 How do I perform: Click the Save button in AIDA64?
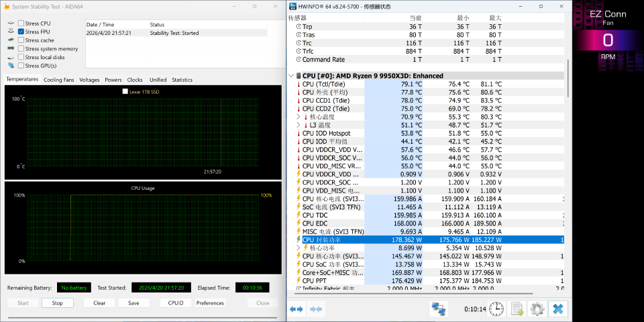point(133,303)
